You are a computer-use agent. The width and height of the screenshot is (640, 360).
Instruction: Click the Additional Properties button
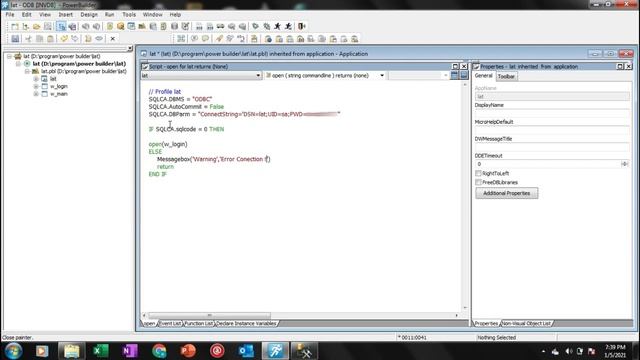pos(507,193)
